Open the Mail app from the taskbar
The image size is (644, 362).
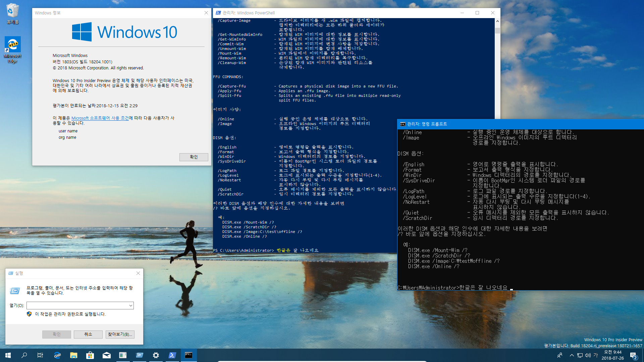tap(107, 355)
